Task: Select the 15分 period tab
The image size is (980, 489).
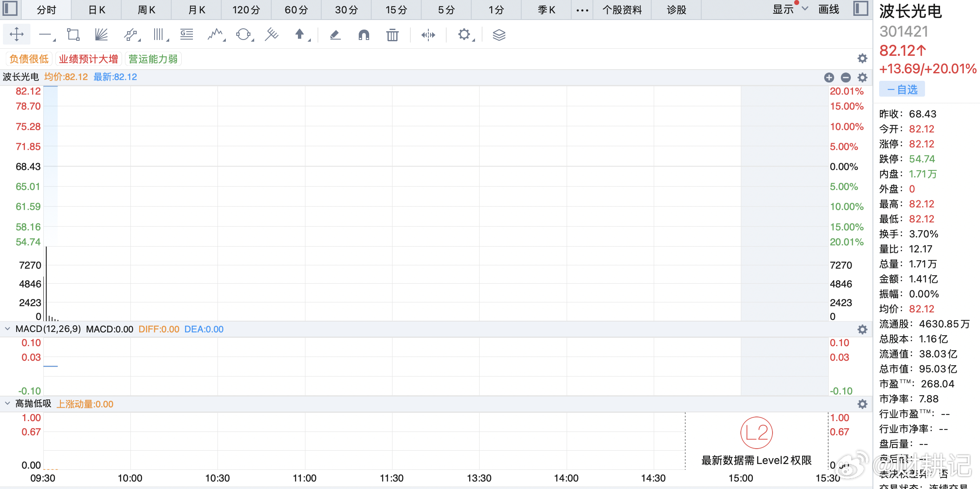Action: pos(396,10)
